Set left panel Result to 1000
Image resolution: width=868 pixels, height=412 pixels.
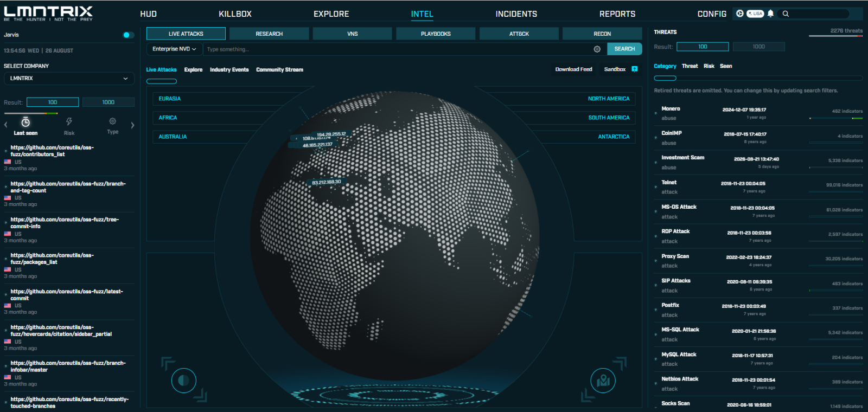point(108,102)
